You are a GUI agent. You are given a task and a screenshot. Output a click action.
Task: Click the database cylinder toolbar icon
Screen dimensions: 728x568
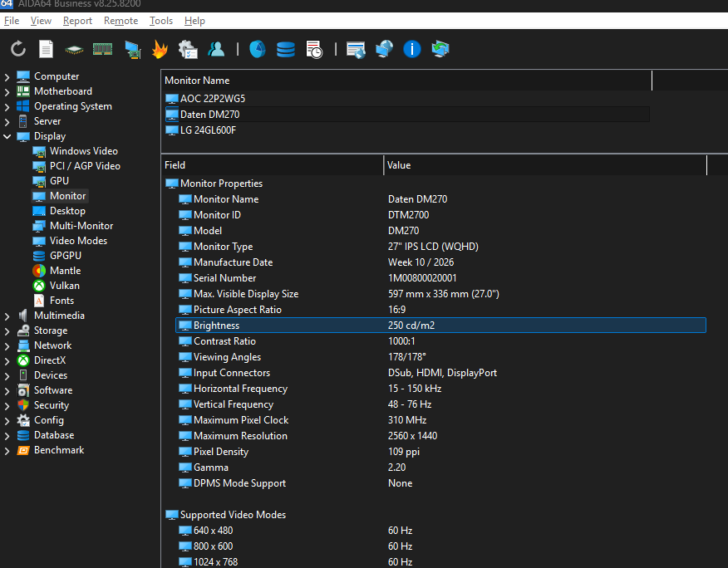point(286,50)
